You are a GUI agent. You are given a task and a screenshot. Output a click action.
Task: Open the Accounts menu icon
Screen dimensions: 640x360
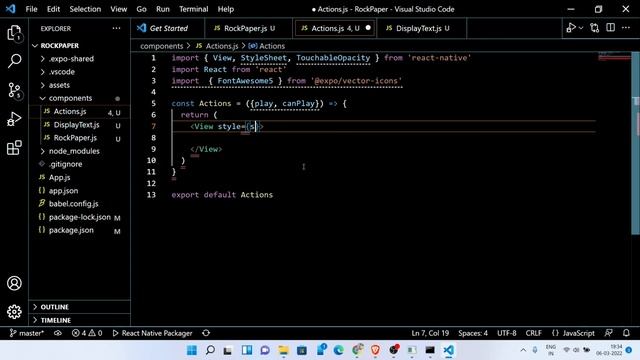[x=14, y=283]
